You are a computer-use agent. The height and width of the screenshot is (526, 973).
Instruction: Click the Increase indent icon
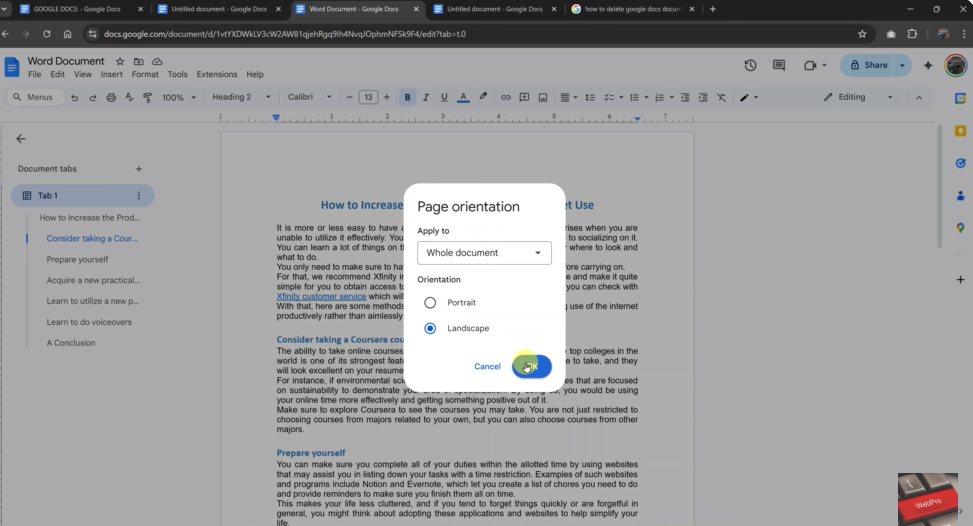point(703,97)
